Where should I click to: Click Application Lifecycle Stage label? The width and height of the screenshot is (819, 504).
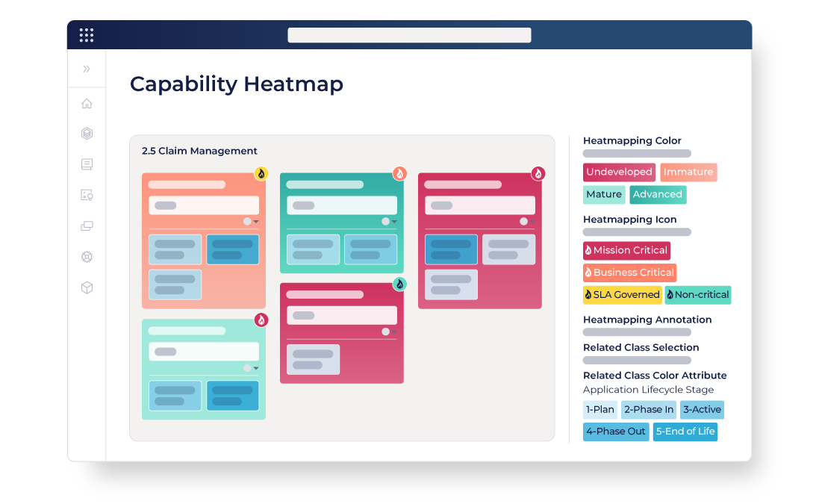pos(648,390)
